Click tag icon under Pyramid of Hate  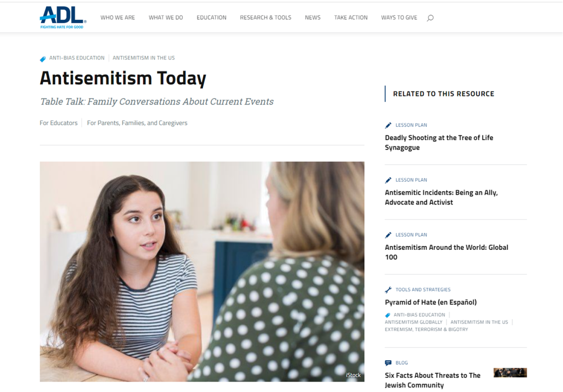pos(388,315)
